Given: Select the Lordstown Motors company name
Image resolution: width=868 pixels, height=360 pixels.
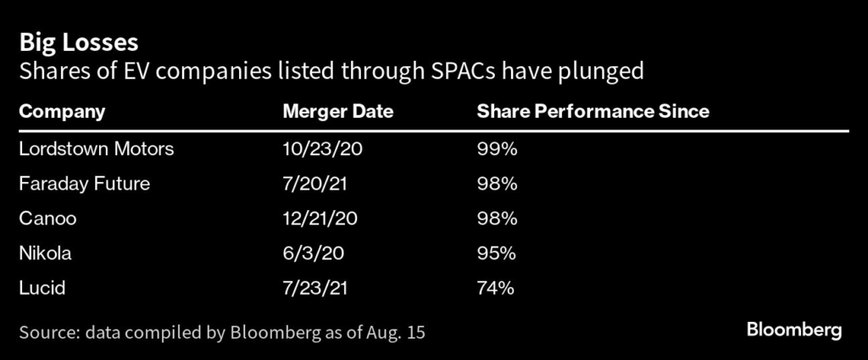Looking at the screenshot, I should [x=97, y=149].
